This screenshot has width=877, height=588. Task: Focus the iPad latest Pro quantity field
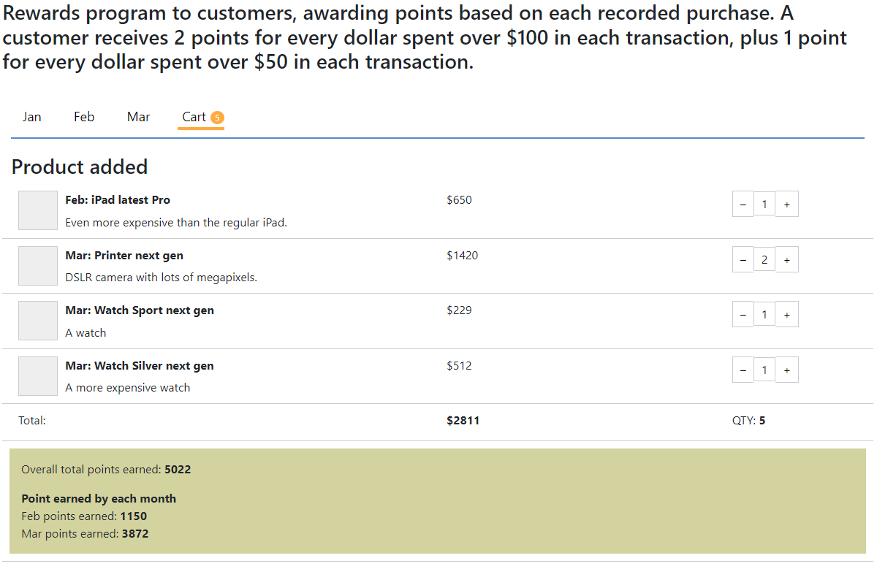click(x=764, y=205)
